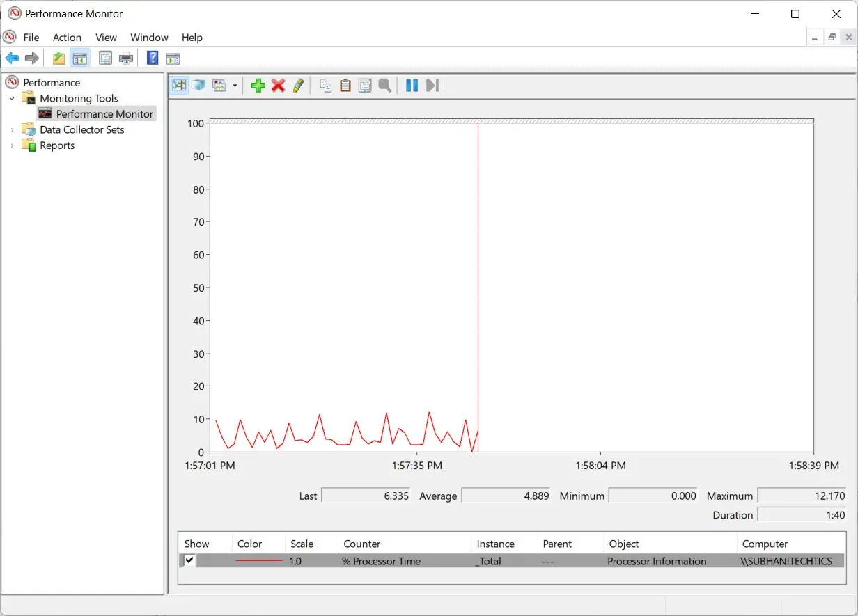This screenshot has width=858, height=616.
Task: Click the Copy Properties icon
Action: [x=325, y=86]
